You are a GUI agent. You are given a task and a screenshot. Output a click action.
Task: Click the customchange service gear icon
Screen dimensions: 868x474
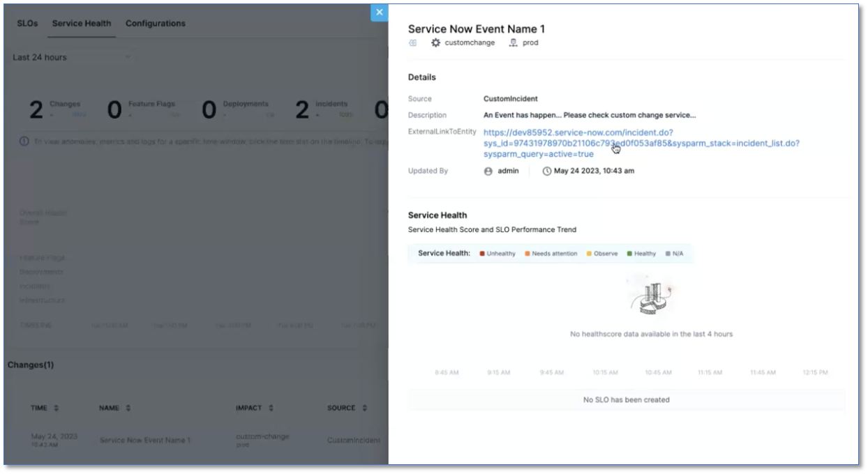(x=436, y=43)
